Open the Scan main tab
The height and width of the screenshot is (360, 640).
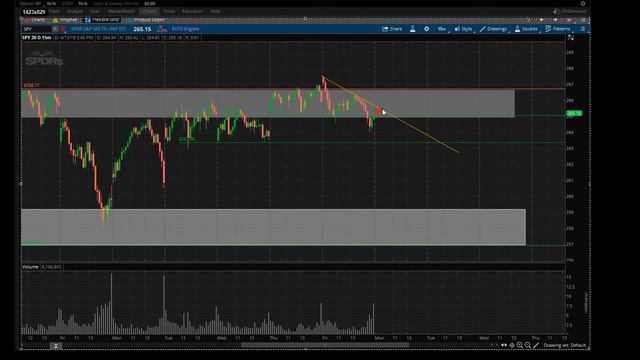(96, 11)
